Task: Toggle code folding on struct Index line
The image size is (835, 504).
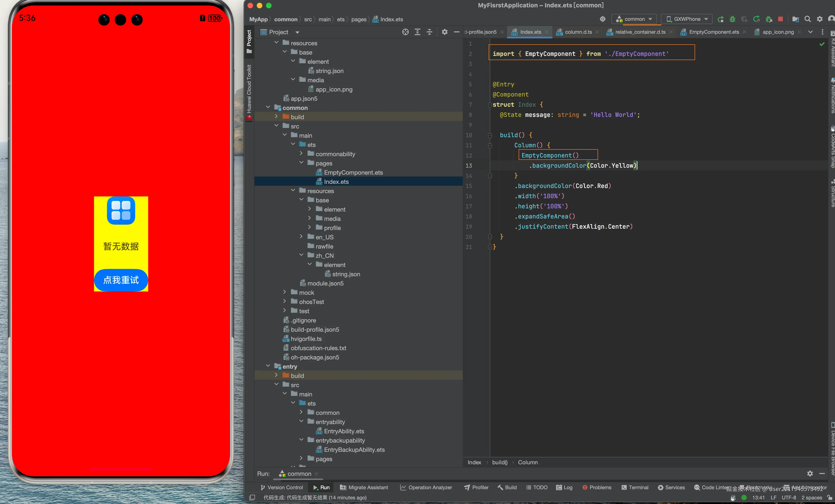Action: pos(490,105)
